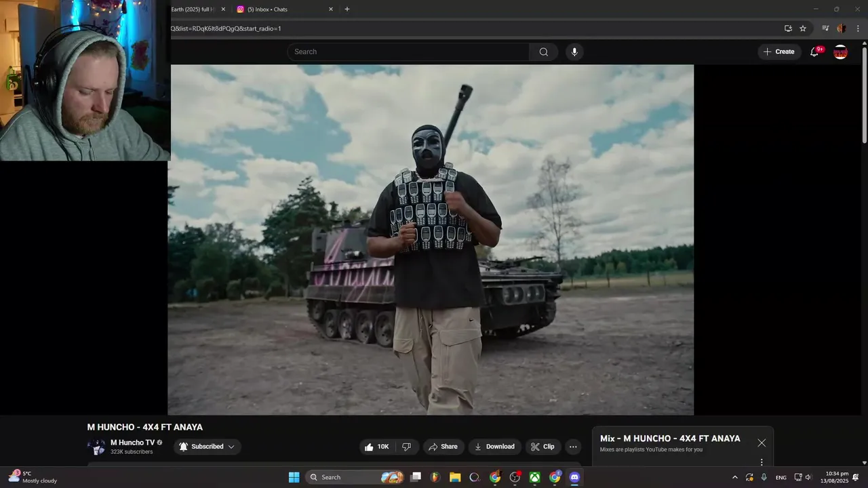Open the weather widget showing 5°C
Screen dimensions: 868x488
33,477
